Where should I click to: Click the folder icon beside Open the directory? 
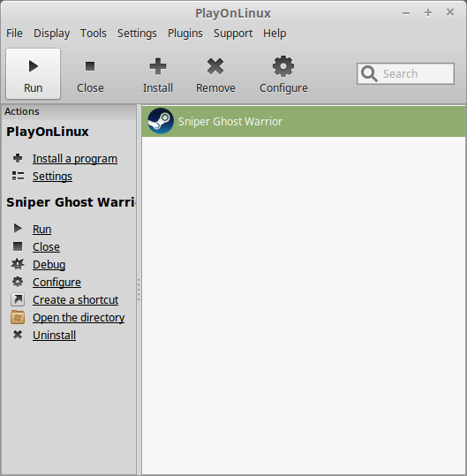[x=18, y=317]
